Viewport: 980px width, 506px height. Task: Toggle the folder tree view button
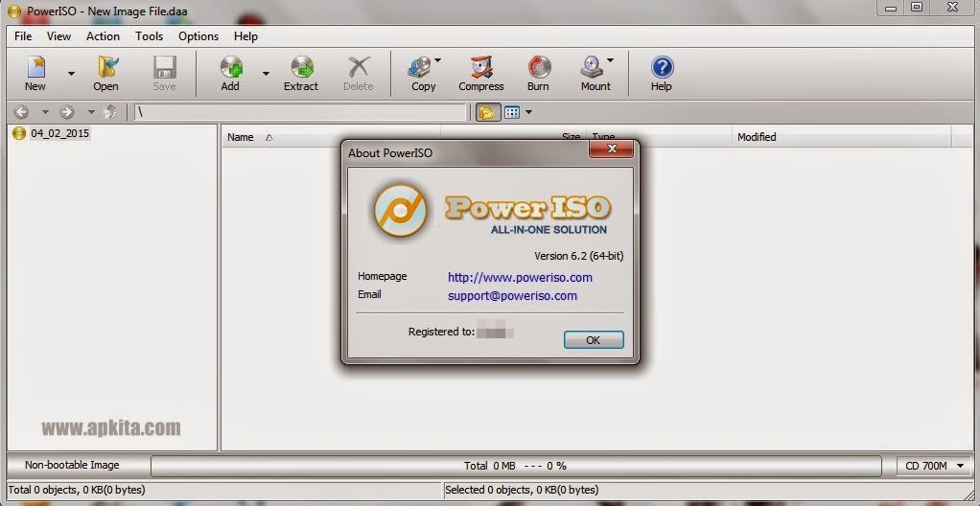(488, 112)
